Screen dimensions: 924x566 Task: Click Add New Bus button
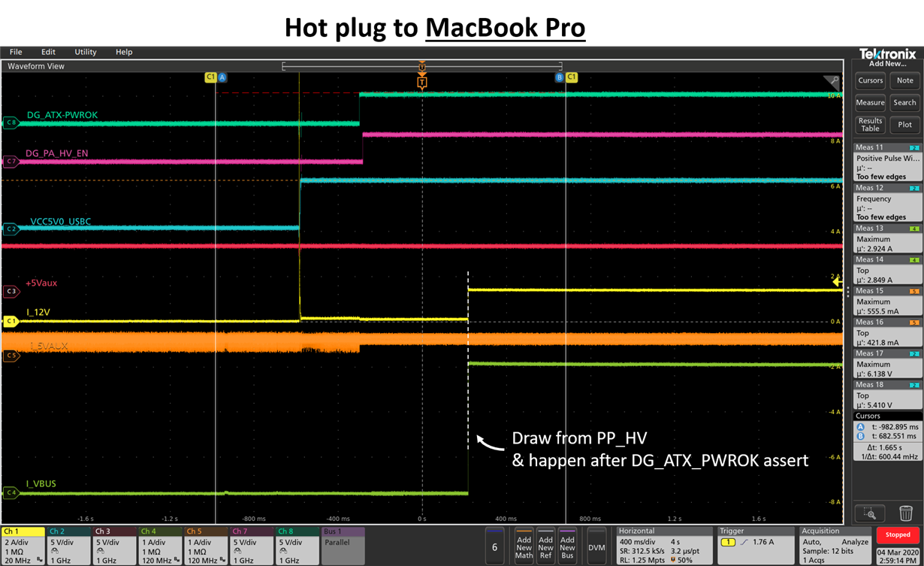click(568, 547)
